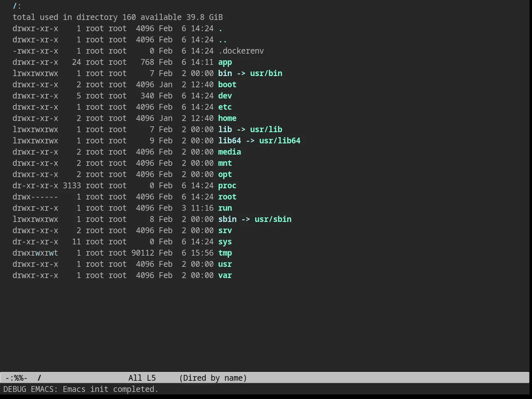This screenshot has width=532, height=399.
Task: Open the app directory entry
Action: [225, 62]
